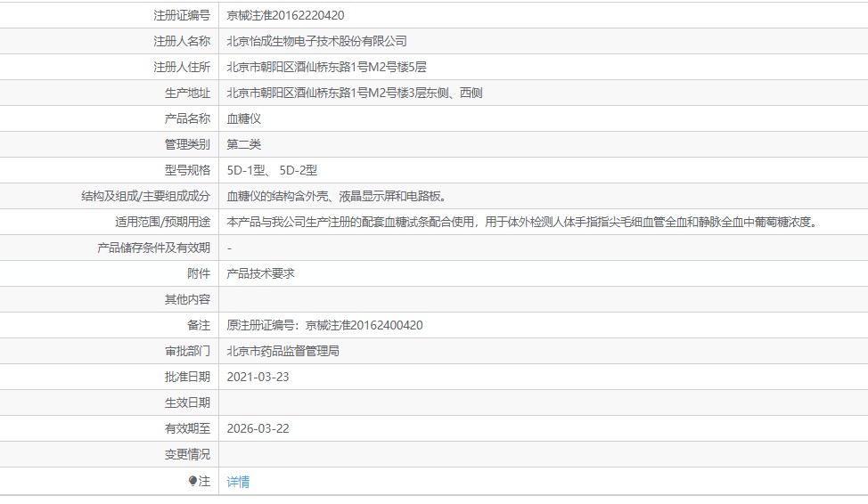
Task: Select remark 原注册证编号：京械注准20162400420
Action: (324, 325)
